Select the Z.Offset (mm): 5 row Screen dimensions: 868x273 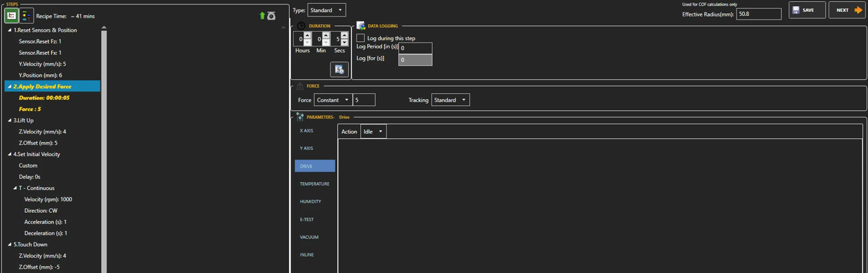click(38, 143)
